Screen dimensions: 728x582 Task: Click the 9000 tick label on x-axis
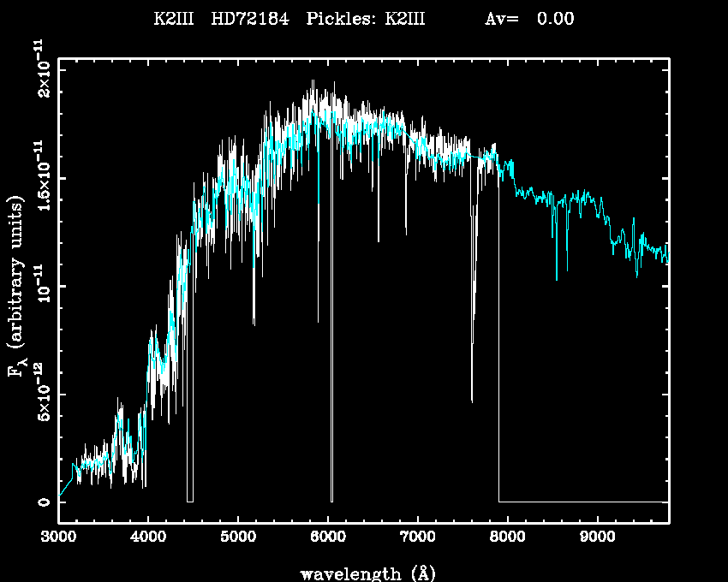[x=597, y=537]
